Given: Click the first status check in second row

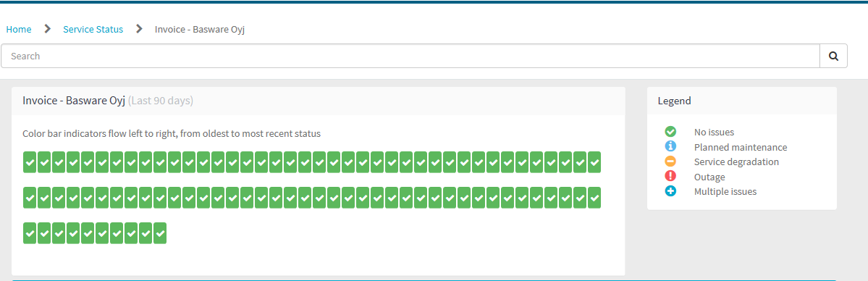Looking at the screenshot, I should click(x=30, y=198).
